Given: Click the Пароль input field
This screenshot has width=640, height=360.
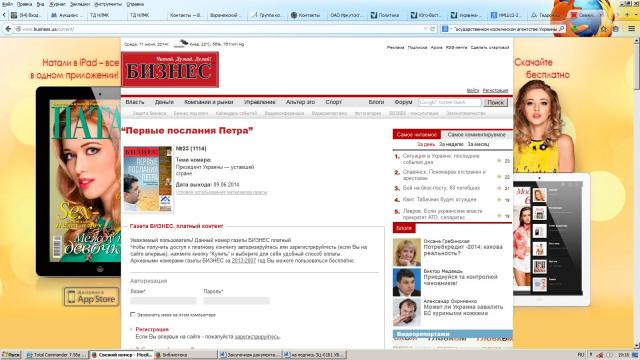Looking at the screenshot, I should [237, 300].
